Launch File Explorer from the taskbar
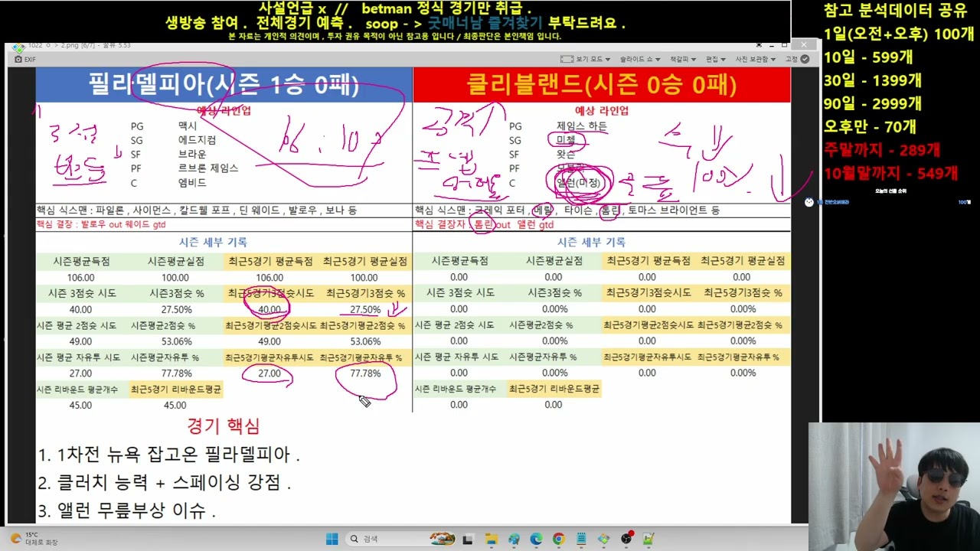 (491, 539)
